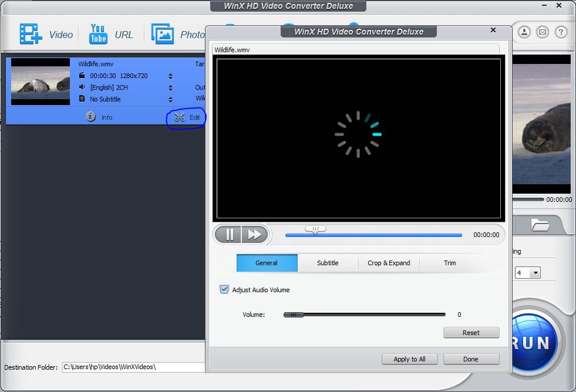This screenshot has height=392, width=576.
Task: Open the YouTube URL downloader icon
Action: click(x=98, y=34)
